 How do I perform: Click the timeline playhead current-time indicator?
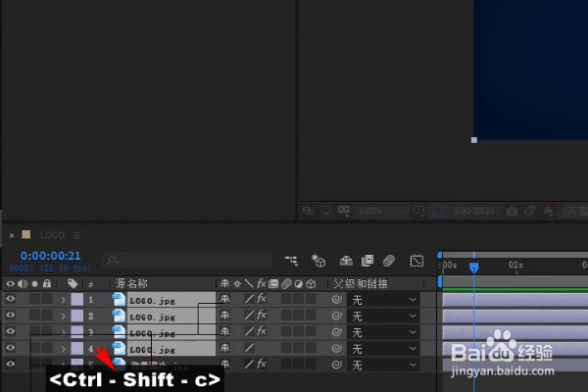point(474,268)
